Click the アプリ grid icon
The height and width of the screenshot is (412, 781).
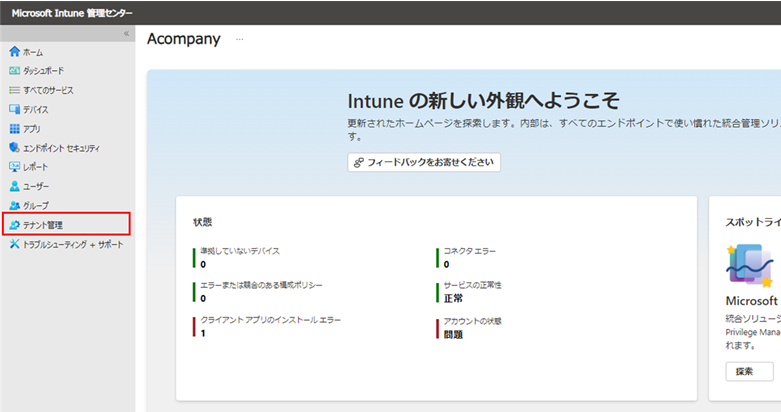point(14,129)
